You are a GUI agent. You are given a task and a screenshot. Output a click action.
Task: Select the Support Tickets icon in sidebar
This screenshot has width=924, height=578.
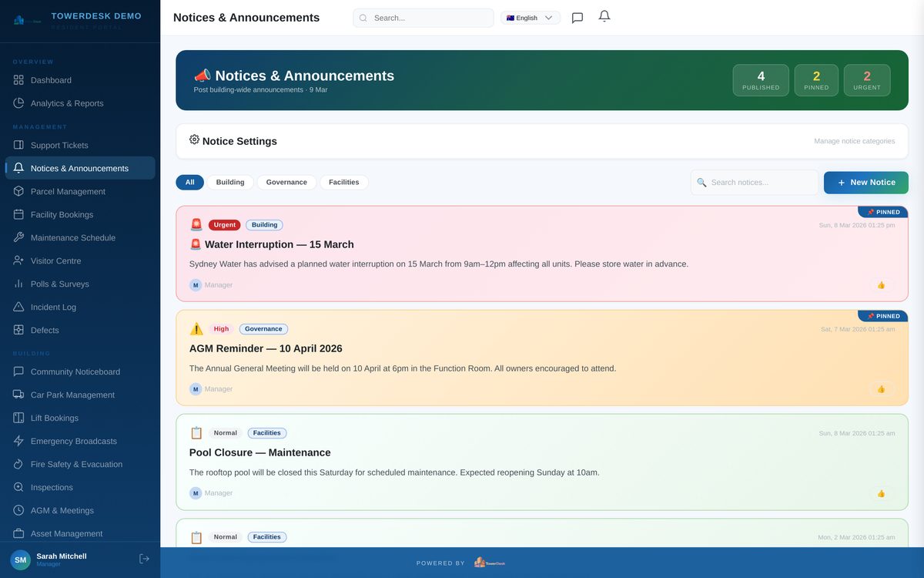(17, 144)
